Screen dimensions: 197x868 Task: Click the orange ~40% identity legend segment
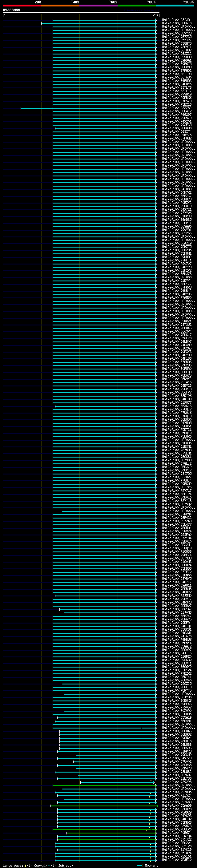pos(60,6)
